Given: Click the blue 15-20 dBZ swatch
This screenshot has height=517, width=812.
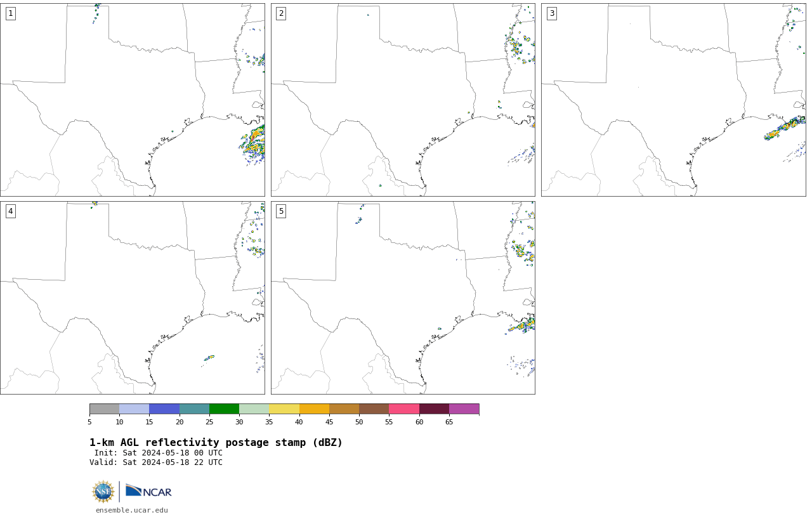Looking at the screenshot, I should [x=164, y=409].
